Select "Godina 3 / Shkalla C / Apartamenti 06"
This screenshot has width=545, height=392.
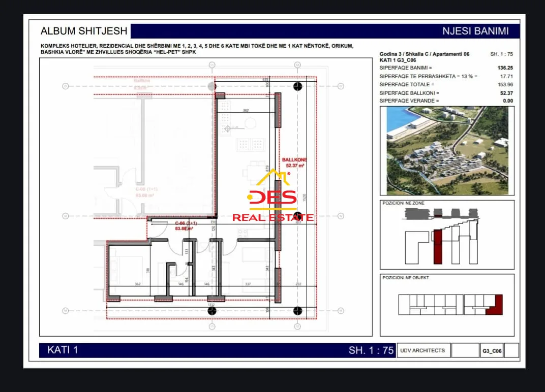pos(424,54)
